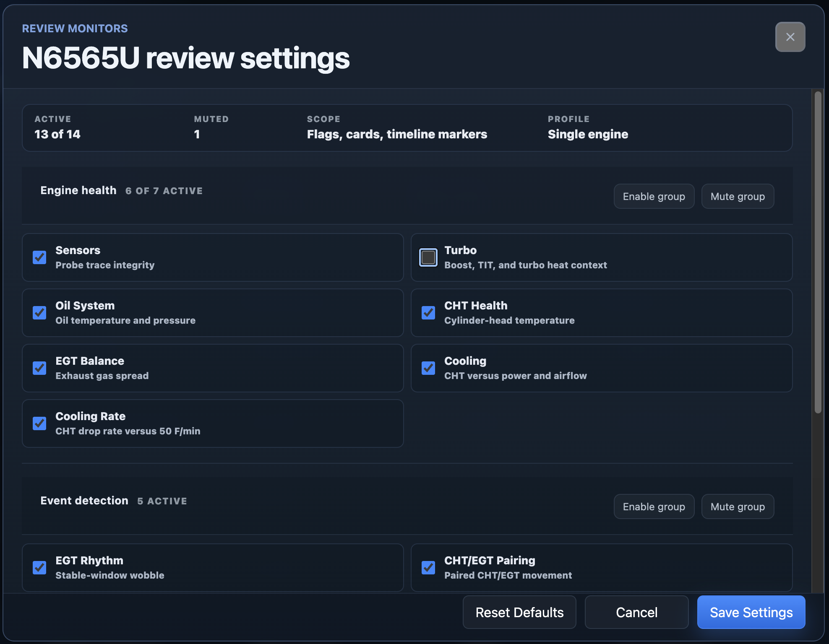Uncheck the EGT Rhythm checkbox

[x=39, y=568]
